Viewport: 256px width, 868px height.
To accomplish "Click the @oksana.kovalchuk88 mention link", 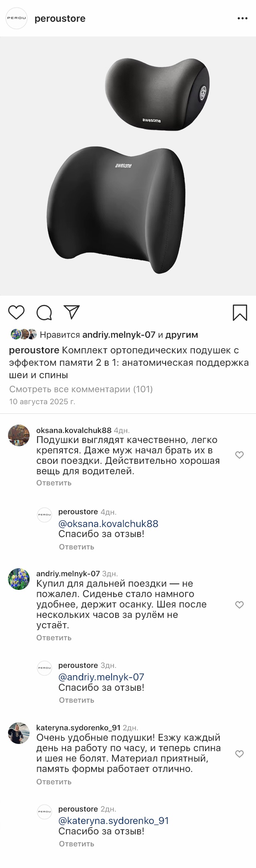I will pyautogui.click(x=108, y=523).
